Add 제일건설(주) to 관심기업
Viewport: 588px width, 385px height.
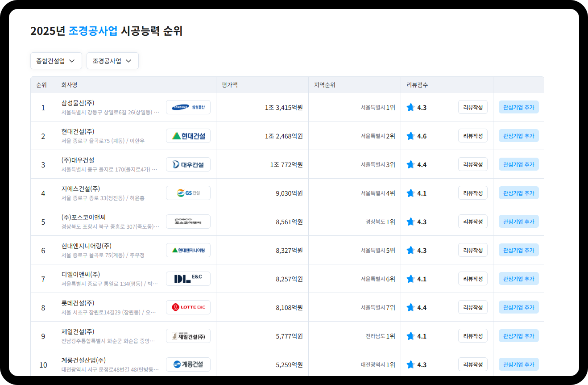click(x=519, y=336)
